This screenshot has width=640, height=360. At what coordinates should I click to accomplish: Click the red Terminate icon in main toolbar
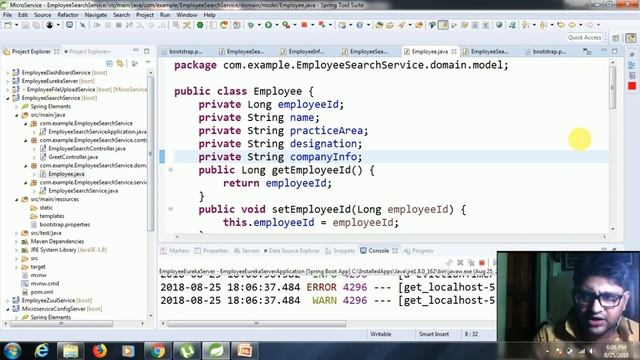pos(304,25)
